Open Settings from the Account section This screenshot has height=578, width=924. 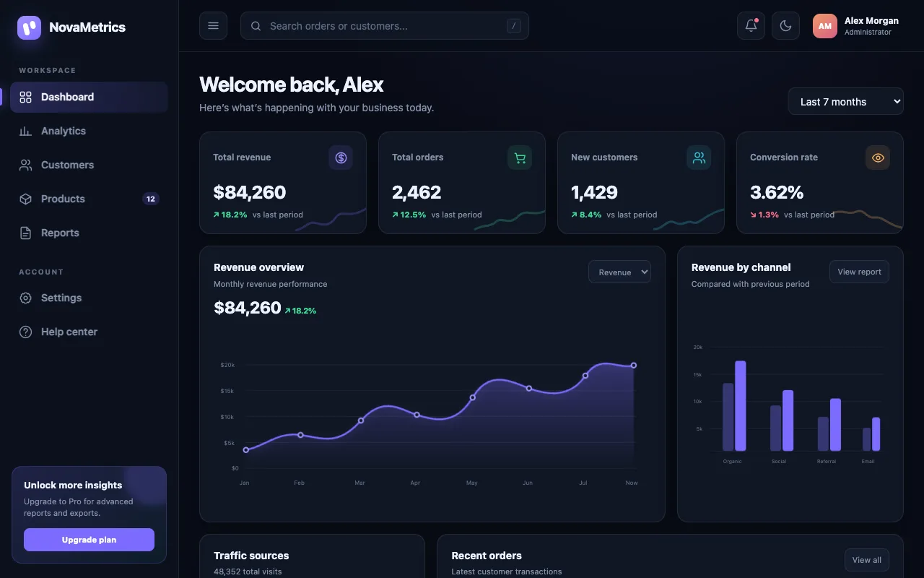(x=89, y=298)
